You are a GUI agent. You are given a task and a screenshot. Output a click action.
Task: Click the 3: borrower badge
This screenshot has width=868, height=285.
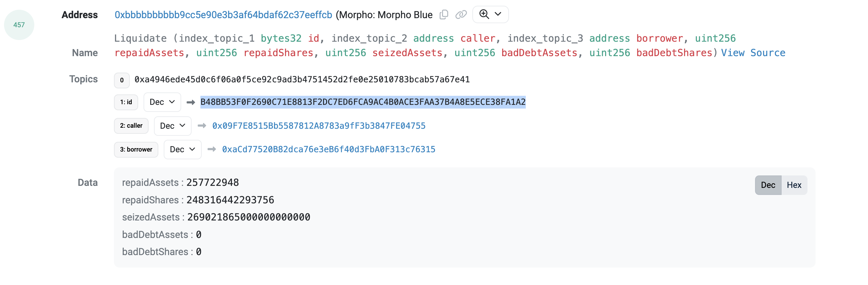point(136,149)
